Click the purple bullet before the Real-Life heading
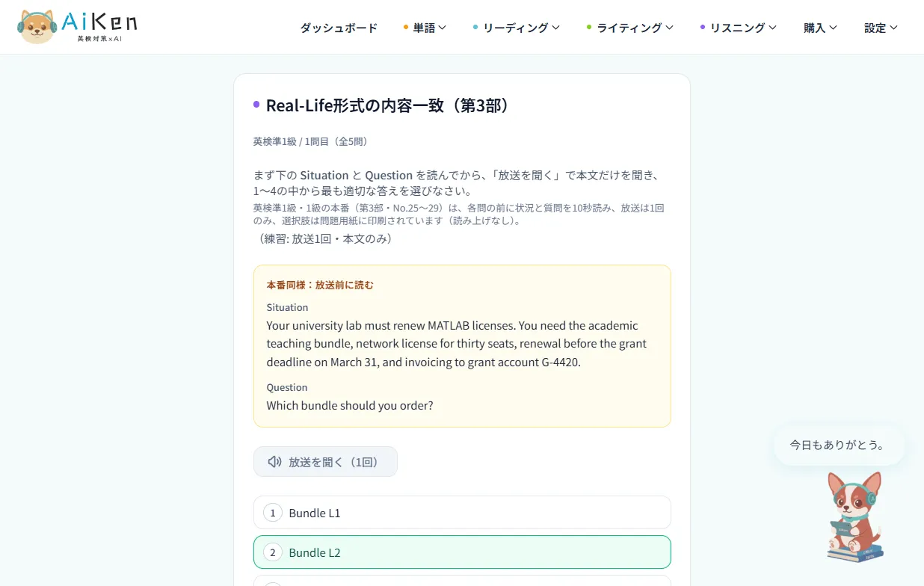924x586 pixels. tap(256, 105)
